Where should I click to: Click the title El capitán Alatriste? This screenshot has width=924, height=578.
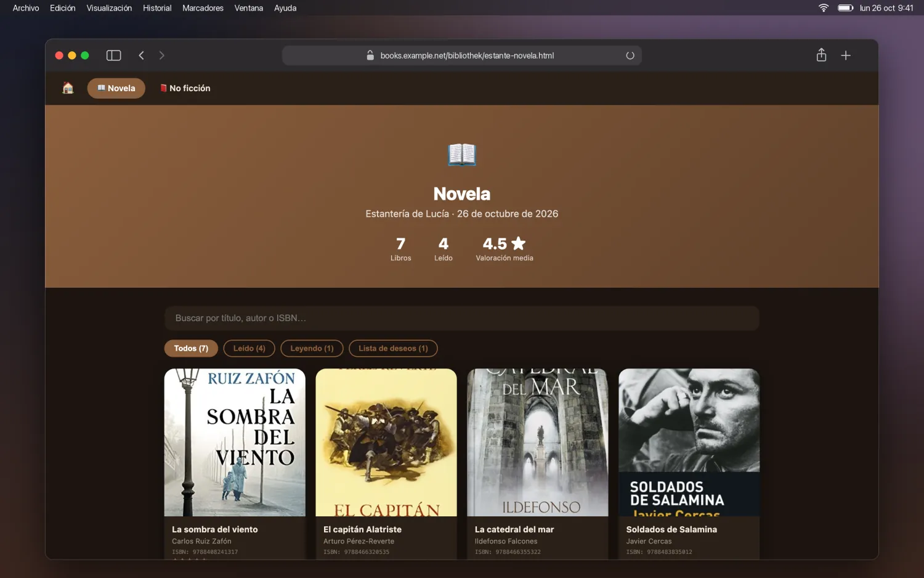point(362,529)
